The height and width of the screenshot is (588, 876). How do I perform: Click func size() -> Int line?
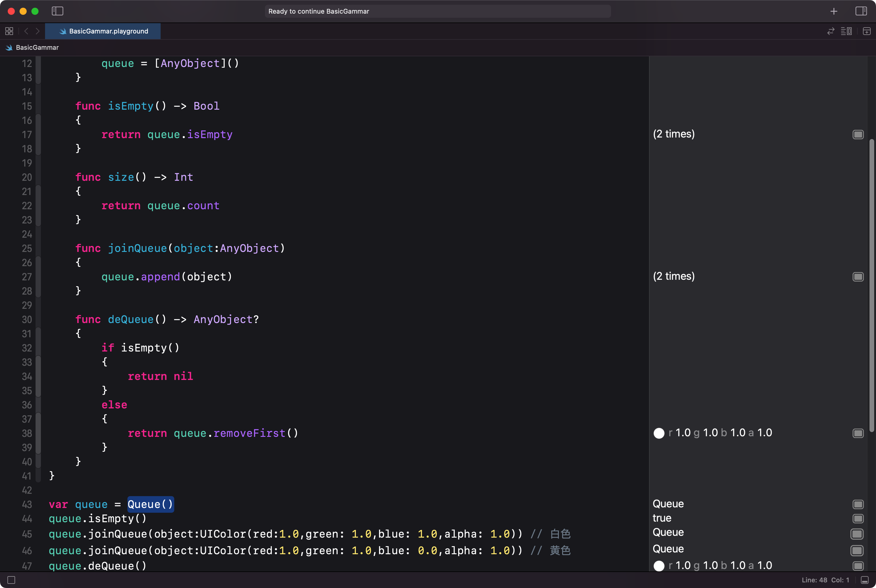click(x=134, y=177)
